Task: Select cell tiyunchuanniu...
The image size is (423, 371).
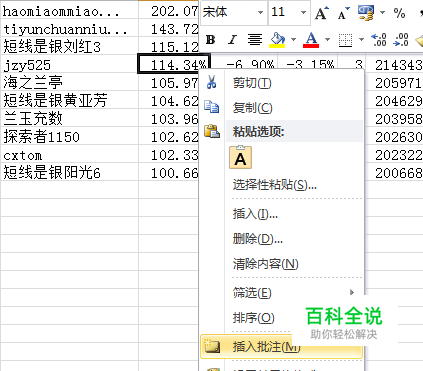Action: coord(69,29)
